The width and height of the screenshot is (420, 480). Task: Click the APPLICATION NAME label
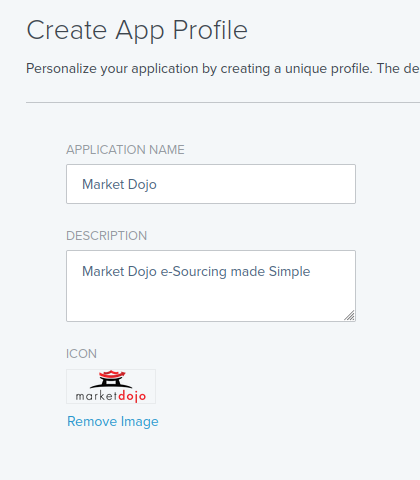click(125, 150)
